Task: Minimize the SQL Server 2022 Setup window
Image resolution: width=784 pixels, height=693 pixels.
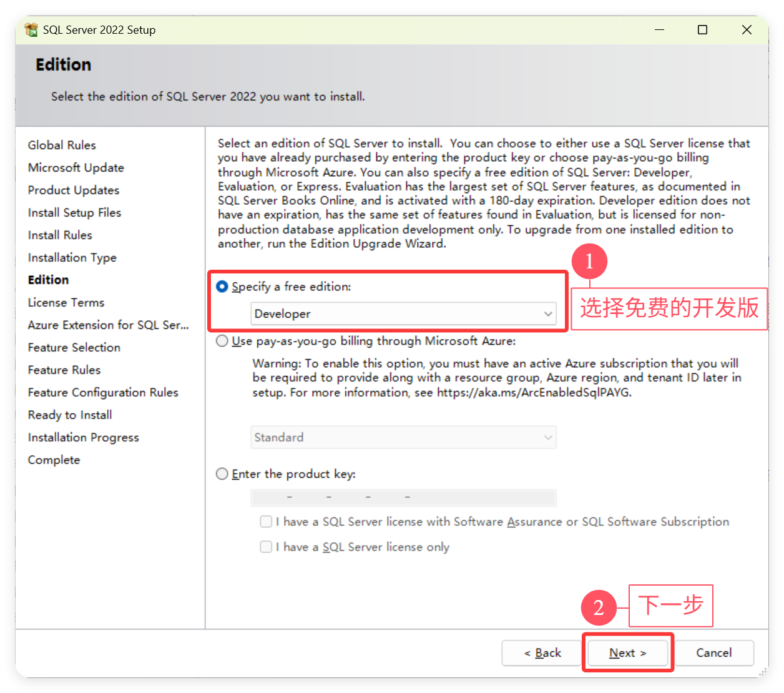Action: click(x=659, y=29)
